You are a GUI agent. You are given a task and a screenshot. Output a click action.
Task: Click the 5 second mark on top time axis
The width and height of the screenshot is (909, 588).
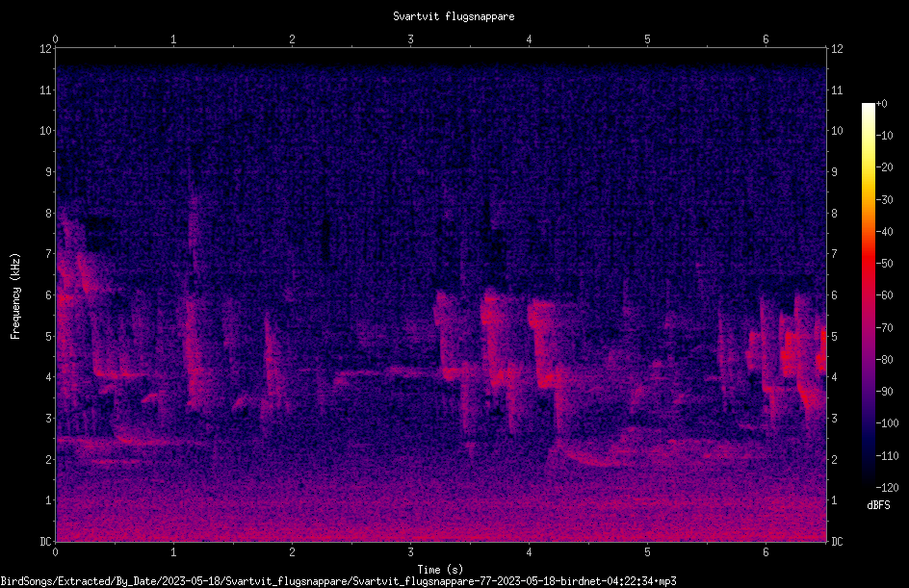(647, 39)
